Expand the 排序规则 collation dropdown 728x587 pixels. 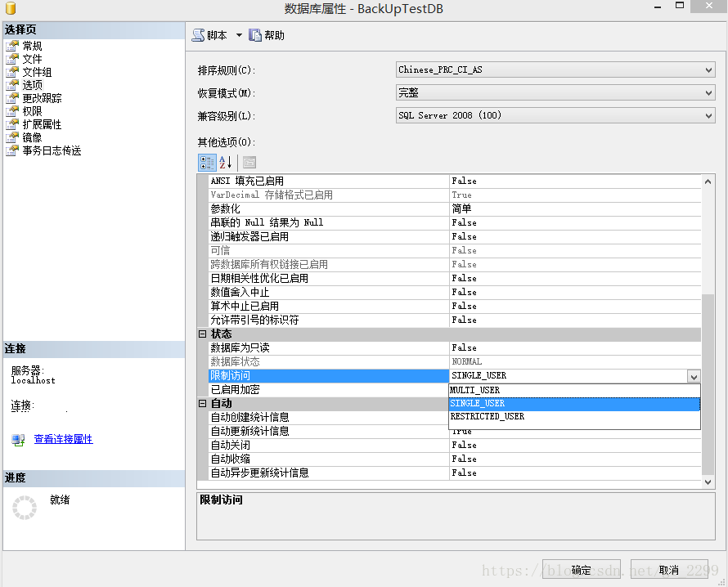tap(708, 70)
